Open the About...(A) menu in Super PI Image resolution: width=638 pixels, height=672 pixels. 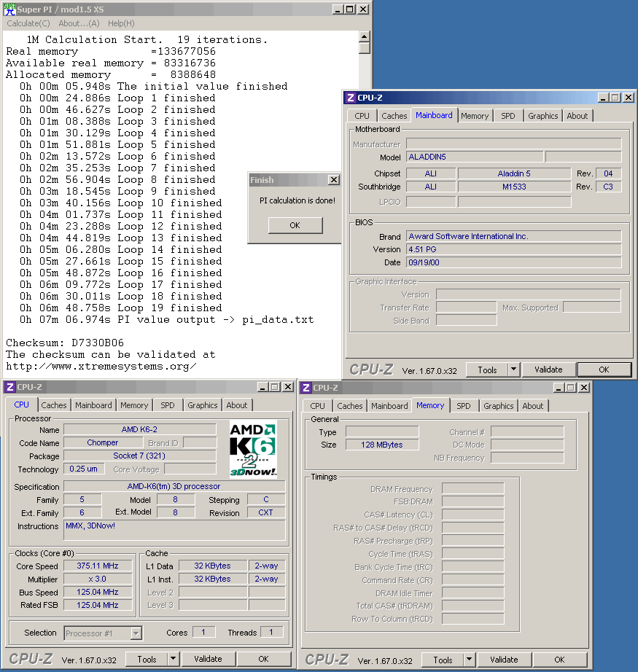click(x=79, y=23)
